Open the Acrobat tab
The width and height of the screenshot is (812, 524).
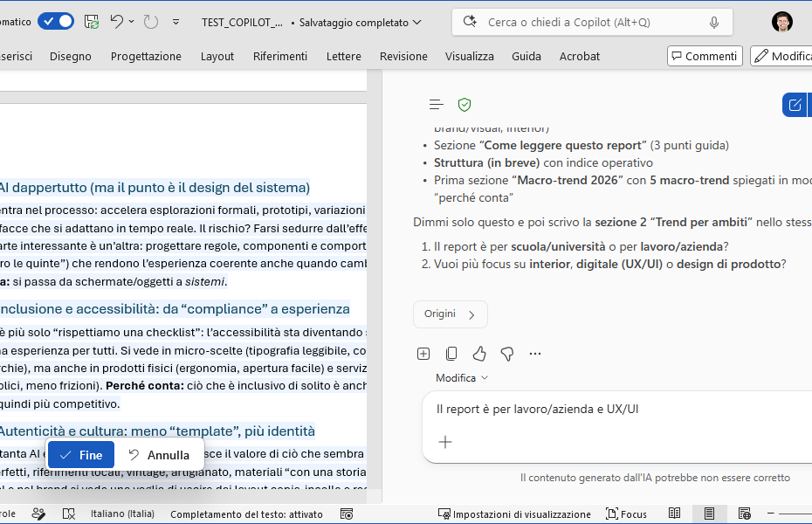[580, 56]
